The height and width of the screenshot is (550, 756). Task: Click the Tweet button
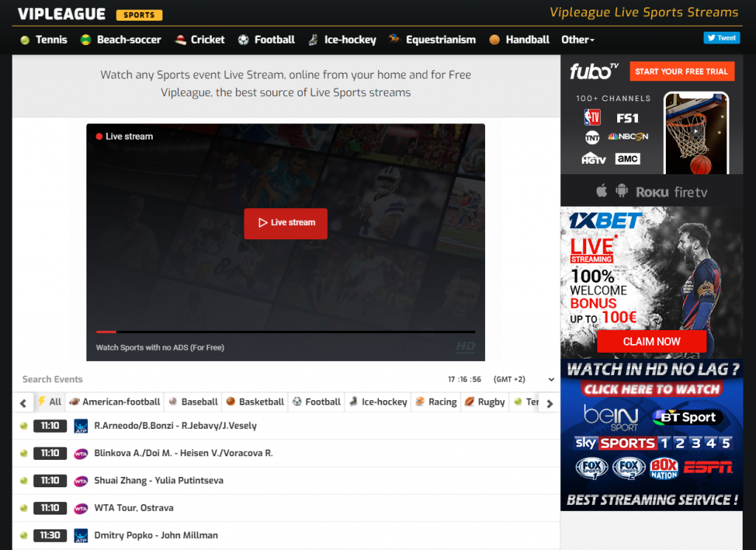[721, 38]
